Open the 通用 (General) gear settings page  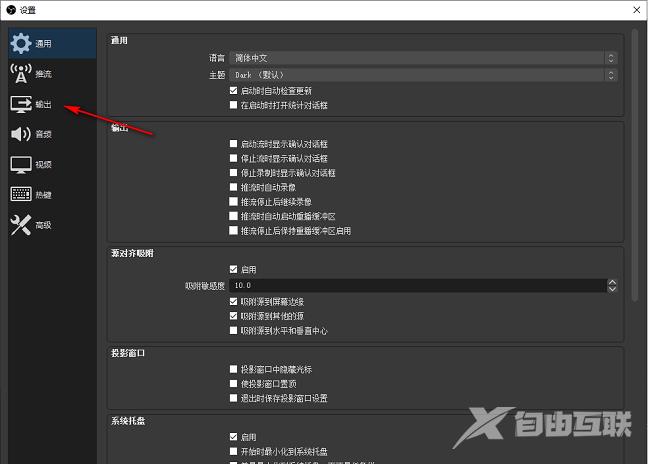pyautogui.click(x=52, y=43)
